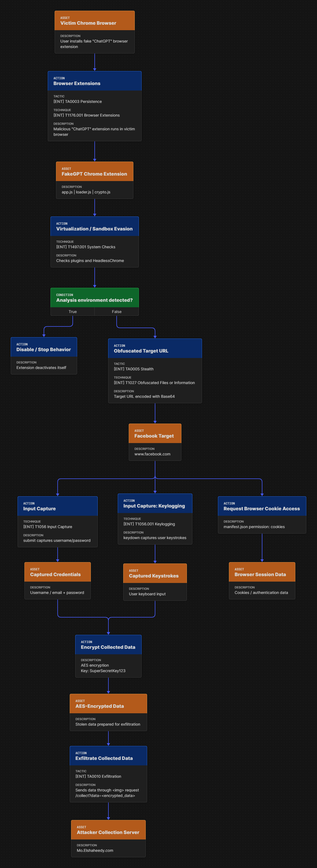Select the Exfiltrate Collected Data action header
Image resolution: width=317 pixels, height=868 pixels.
(108, 756)
